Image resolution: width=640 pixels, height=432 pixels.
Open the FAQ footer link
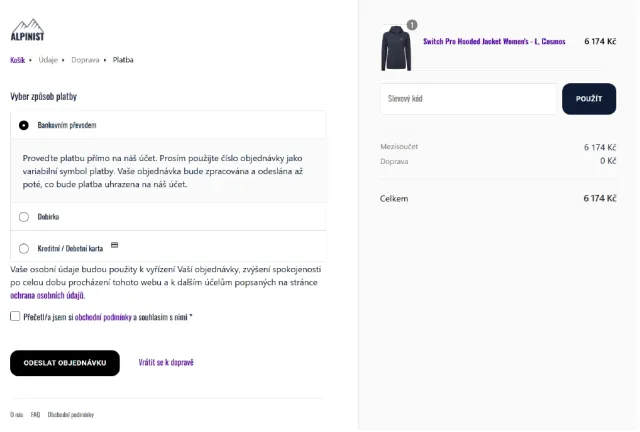[36, 414]
